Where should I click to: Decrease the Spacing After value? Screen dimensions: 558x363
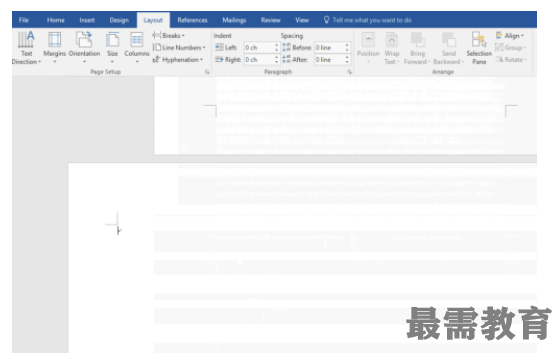347,62
